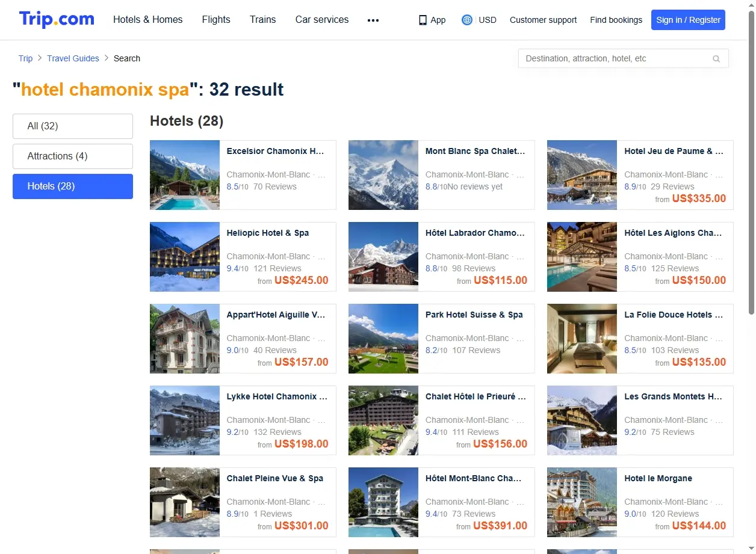This screenshot has width=756, height=554.
Task: Click the 132 Reviews text
Action: [277, 432]
